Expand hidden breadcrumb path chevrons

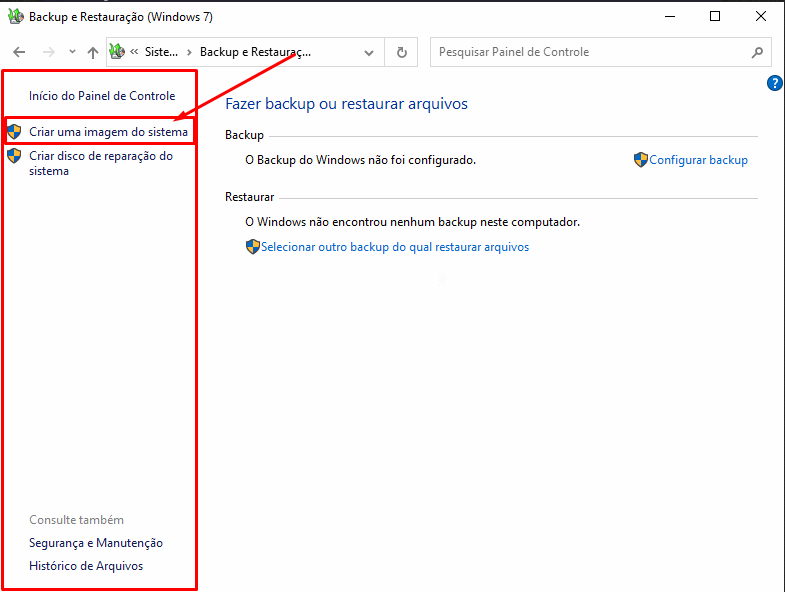134,52
